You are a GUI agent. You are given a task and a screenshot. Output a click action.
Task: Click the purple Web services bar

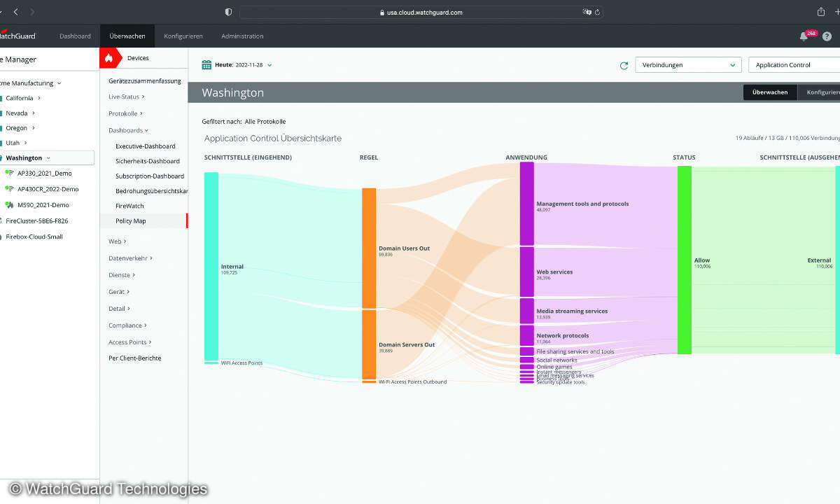tap(527, 272)
